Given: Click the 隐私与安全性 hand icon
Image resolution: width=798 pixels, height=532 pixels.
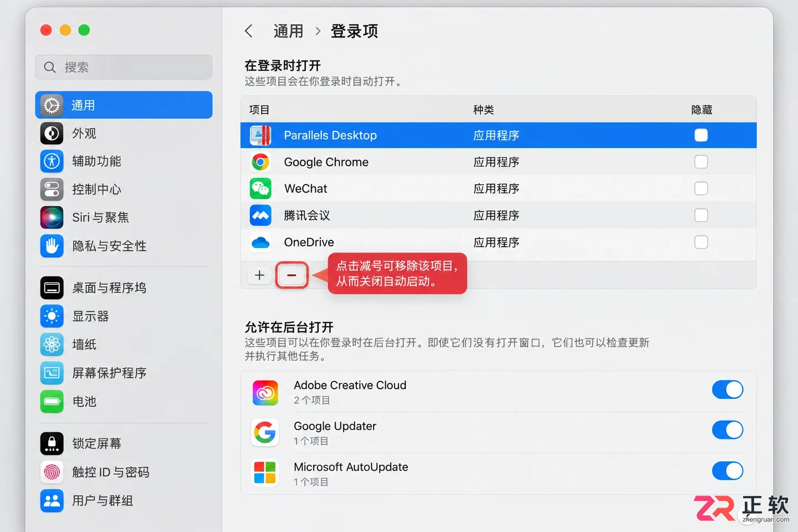Looking at the screenshot, I should (x=52, y=246).
